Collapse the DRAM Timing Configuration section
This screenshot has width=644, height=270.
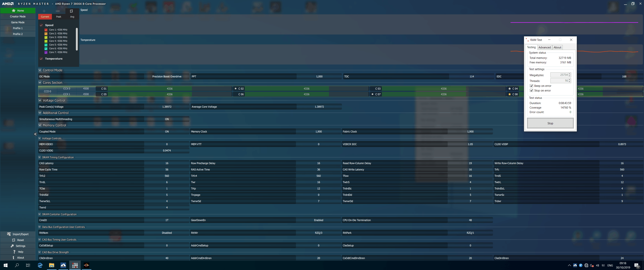(40, 157)
